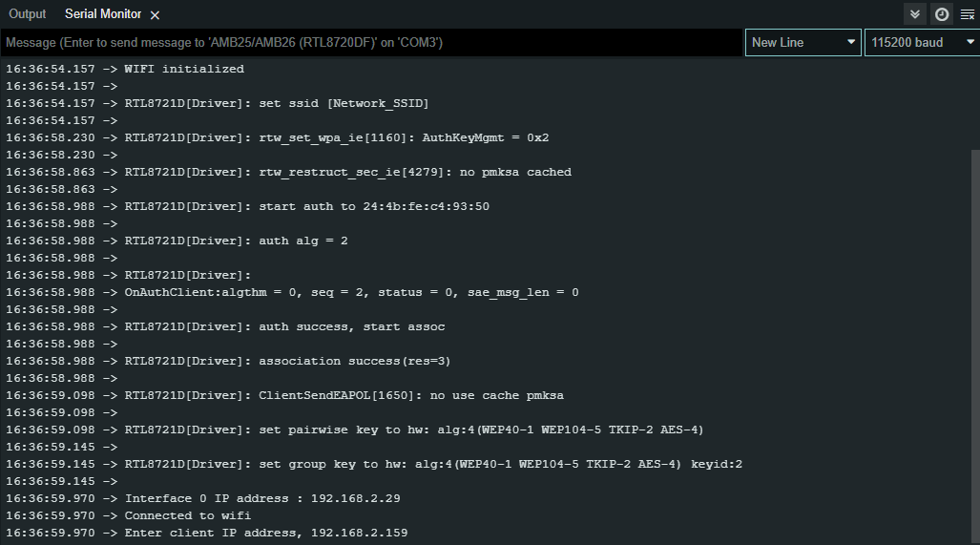This screenshot has height=545, width=980.
Task: Click the 'auth success, start assoc' line
Action: [284, 326]
